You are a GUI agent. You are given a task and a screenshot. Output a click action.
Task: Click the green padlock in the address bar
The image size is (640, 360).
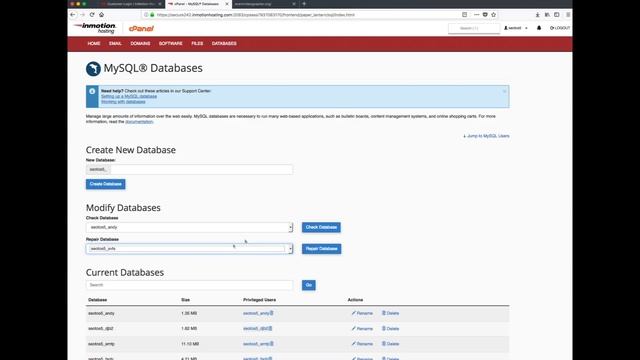point(152,15)
